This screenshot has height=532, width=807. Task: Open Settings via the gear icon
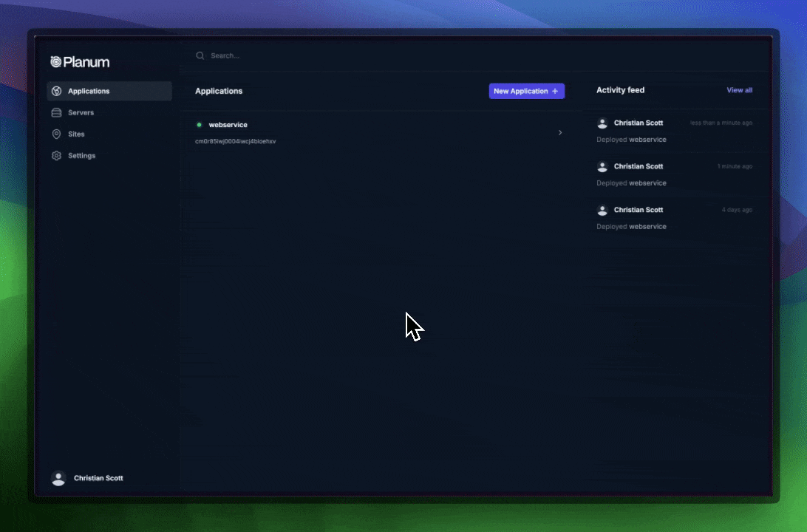(57, 155)
